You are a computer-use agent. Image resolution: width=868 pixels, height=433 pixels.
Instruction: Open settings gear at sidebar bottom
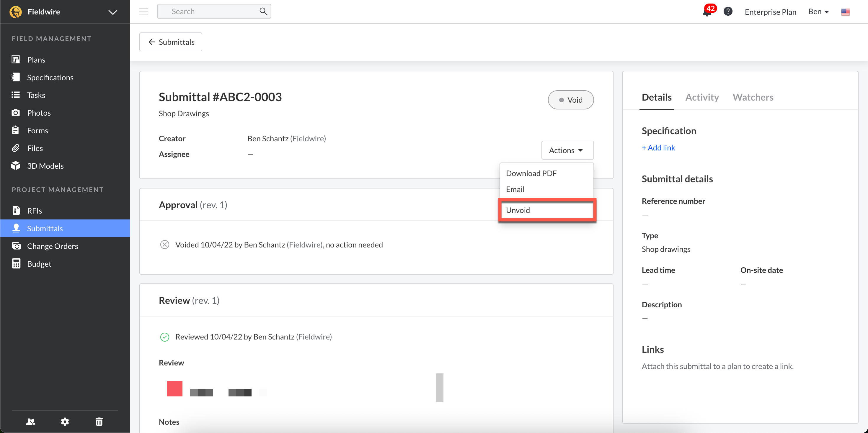click(x=65, y=421)
